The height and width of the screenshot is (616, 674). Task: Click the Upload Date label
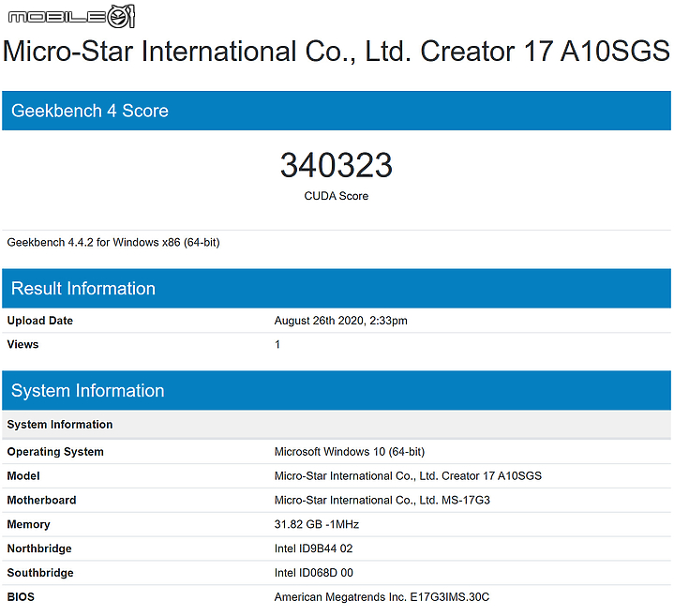click(40, 321)
